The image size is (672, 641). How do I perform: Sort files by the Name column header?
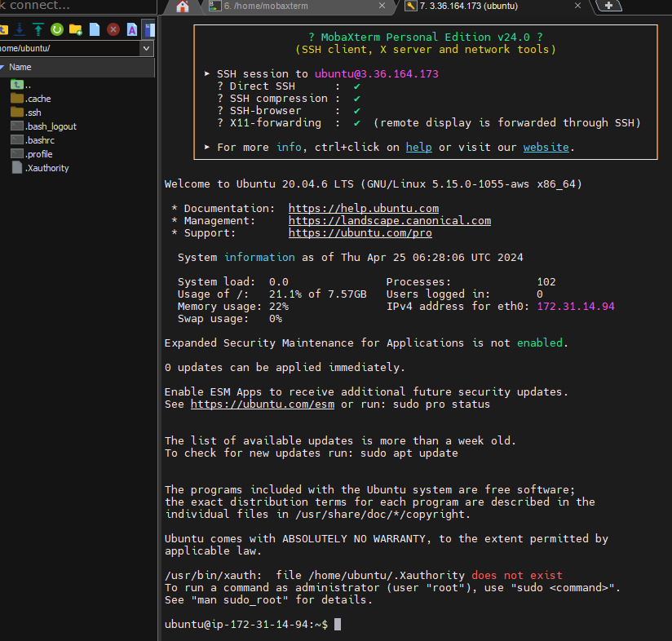20,67
